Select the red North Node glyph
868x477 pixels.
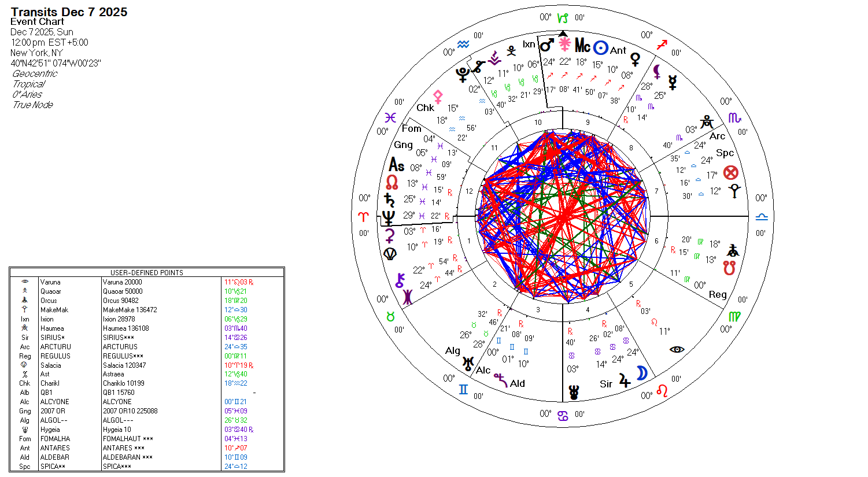pyautogui.click(x=392, y=183)
